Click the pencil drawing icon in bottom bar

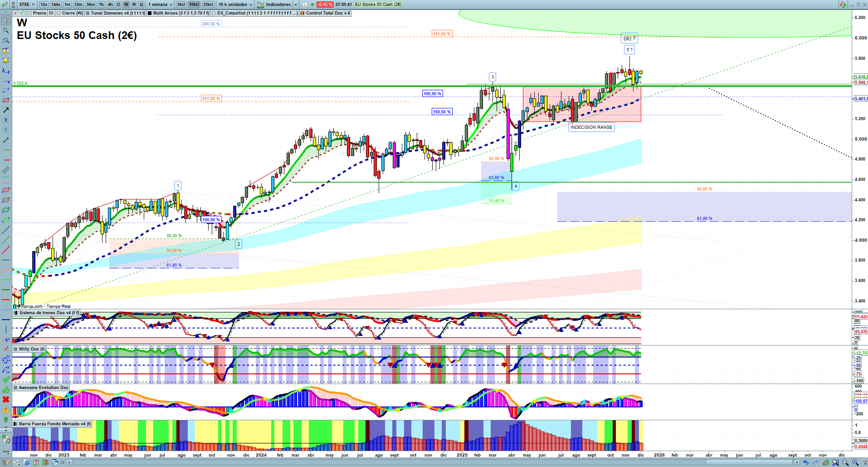point(6,462)
